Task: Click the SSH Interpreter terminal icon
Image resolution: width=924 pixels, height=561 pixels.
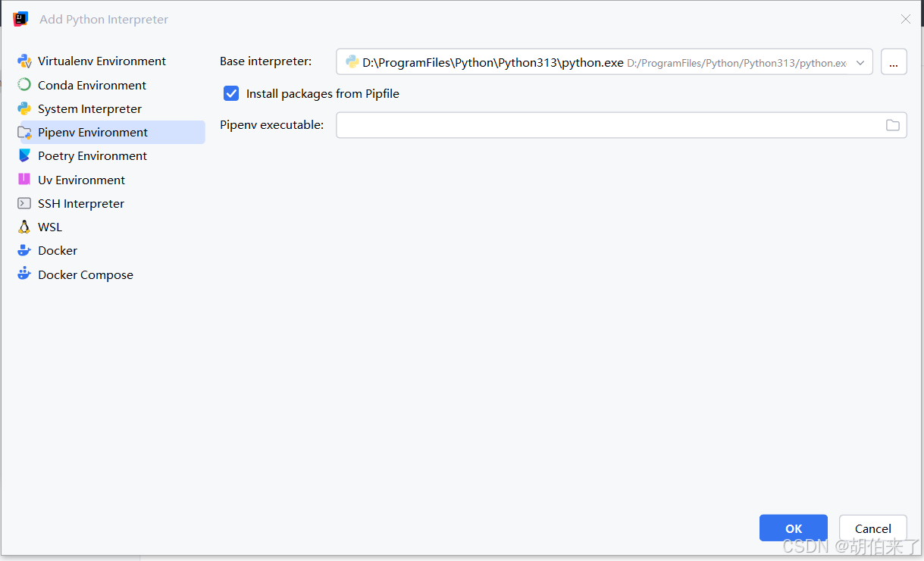Action: (x=24, y=203)
